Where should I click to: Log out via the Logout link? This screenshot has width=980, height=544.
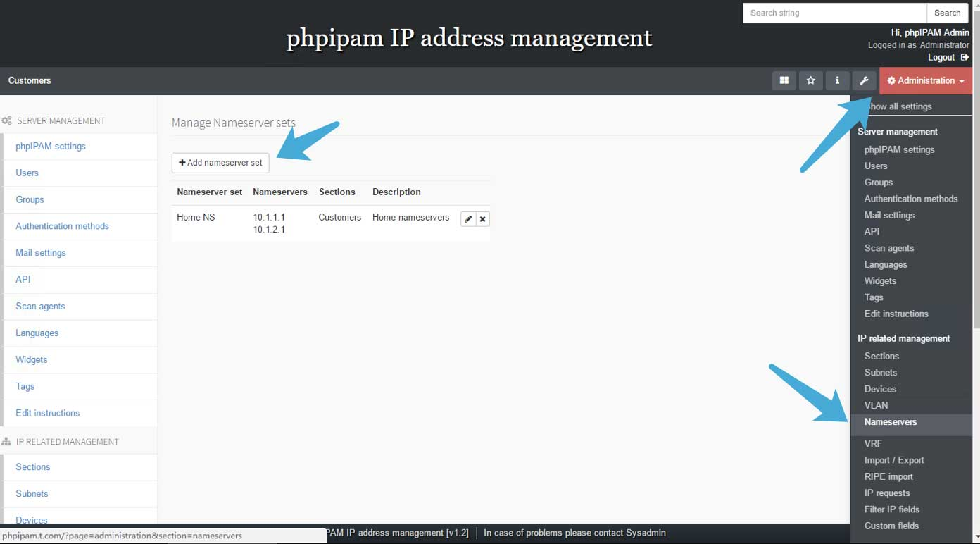click(948, 57)
